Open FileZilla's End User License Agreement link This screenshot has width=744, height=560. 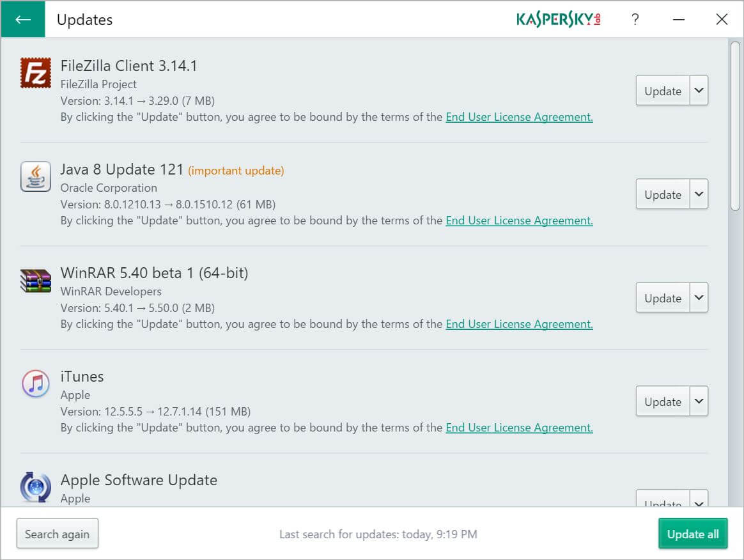[519, 117]
